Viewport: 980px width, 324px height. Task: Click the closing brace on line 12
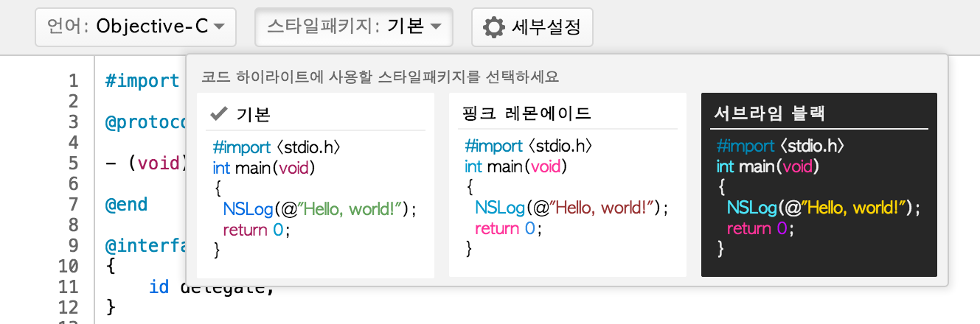pyautogui.click(x=111, y=306)
